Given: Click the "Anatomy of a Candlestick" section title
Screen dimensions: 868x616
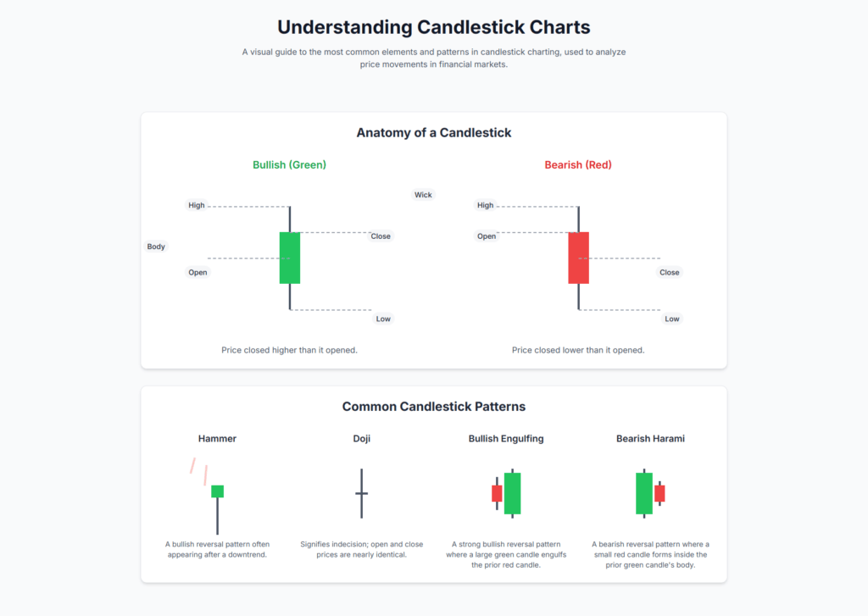Looking at the screenshot, I should [434, 133].
